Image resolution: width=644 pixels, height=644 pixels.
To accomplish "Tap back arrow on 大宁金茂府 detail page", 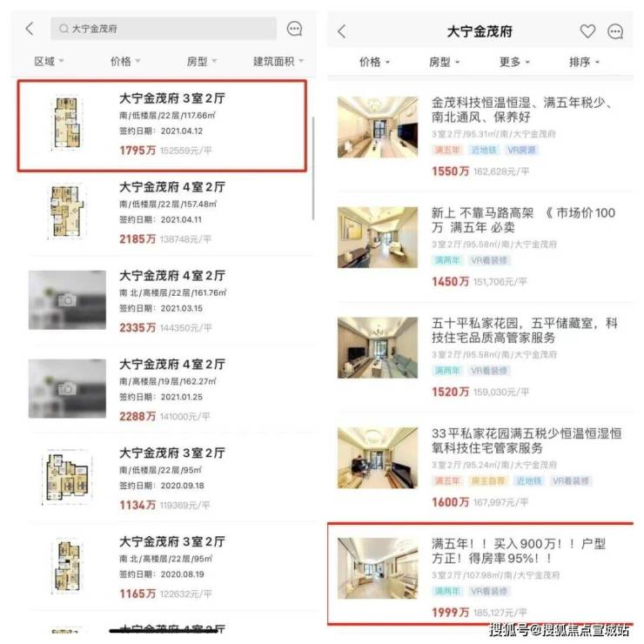I will pos(341,31).
